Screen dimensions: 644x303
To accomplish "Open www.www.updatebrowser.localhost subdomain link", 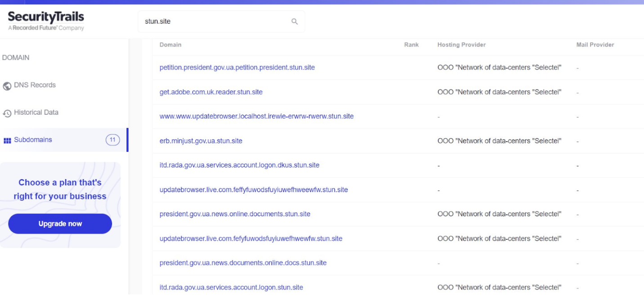I will [256, 116].
